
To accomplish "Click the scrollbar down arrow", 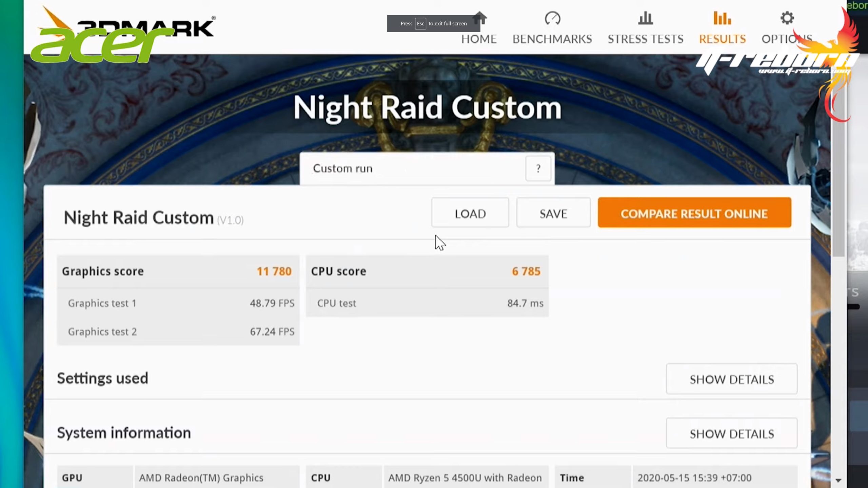I will pyautogui.click(x=839, y=480).
